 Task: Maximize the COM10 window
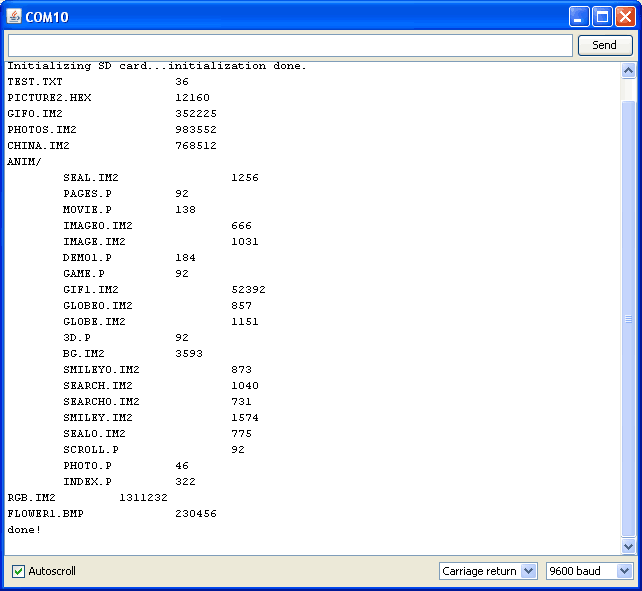pos(603,17)
